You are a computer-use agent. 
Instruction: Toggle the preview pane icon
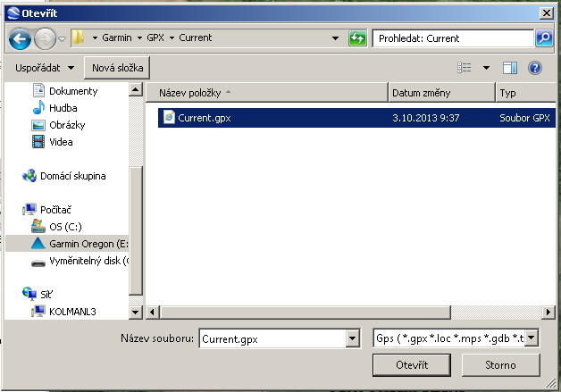pos(510,68)
